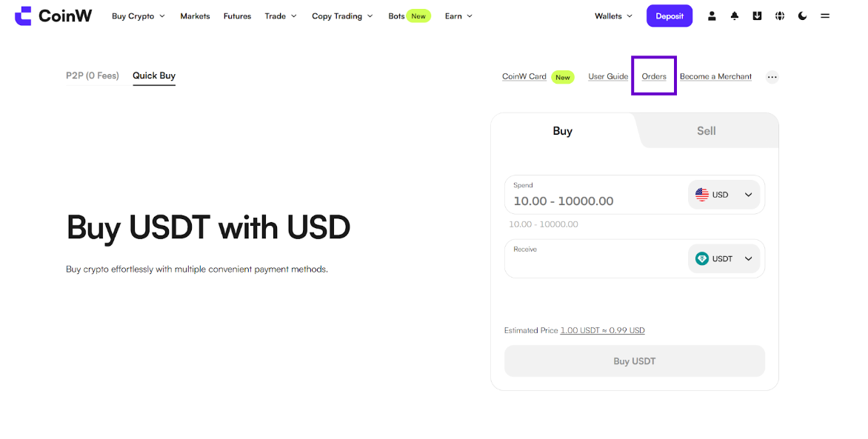Open the user profile icon
Screen dimensions: 868x439
pyautogui.click(x=712, y=16)
